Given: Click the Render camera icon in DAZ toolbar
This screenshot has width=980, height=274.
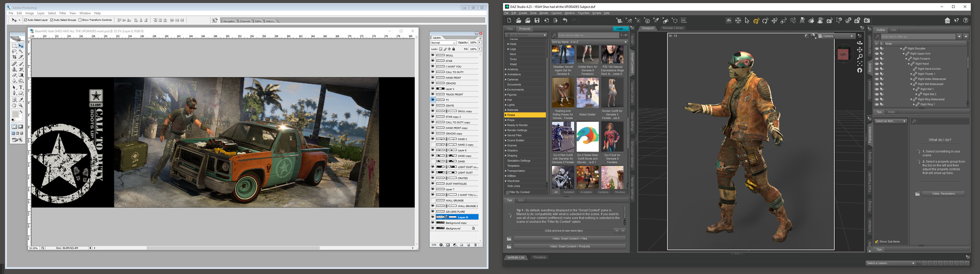Looking at the screenshot, I should (867, 20).
